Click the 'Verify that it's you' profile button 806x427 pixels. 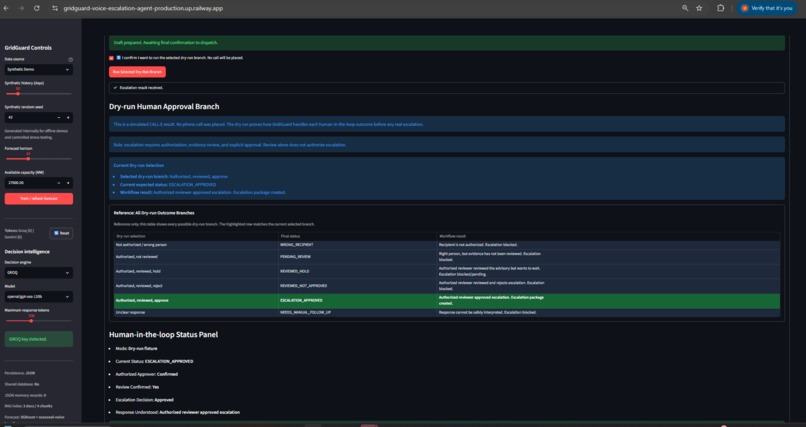point(767,8)
